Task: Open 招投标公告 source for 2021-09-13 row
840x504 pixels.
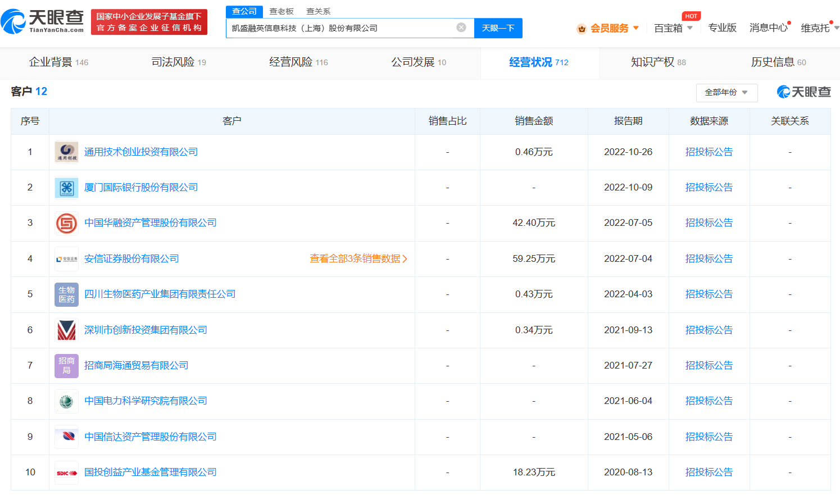Action: click(709, 330)
